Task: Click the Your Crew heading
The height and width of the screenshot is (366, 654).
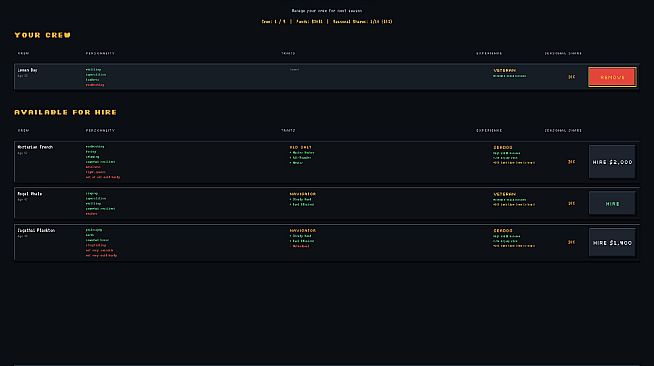Action: (43, 35)
